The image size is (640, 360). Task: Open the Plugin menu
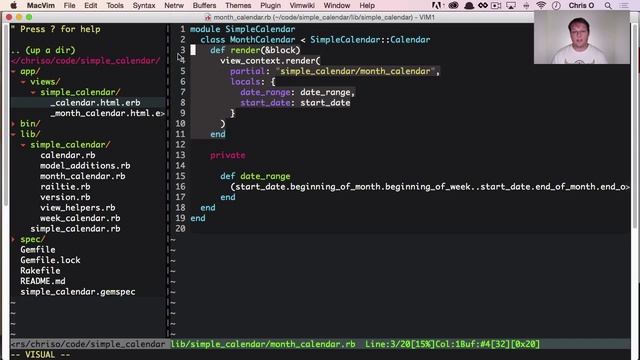[270, 5]
